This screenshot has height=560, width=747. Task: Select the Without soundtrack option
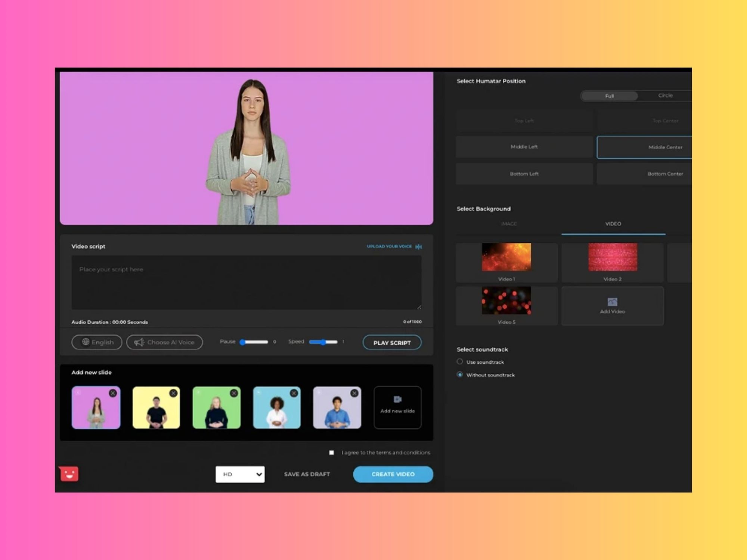(460, 375)
